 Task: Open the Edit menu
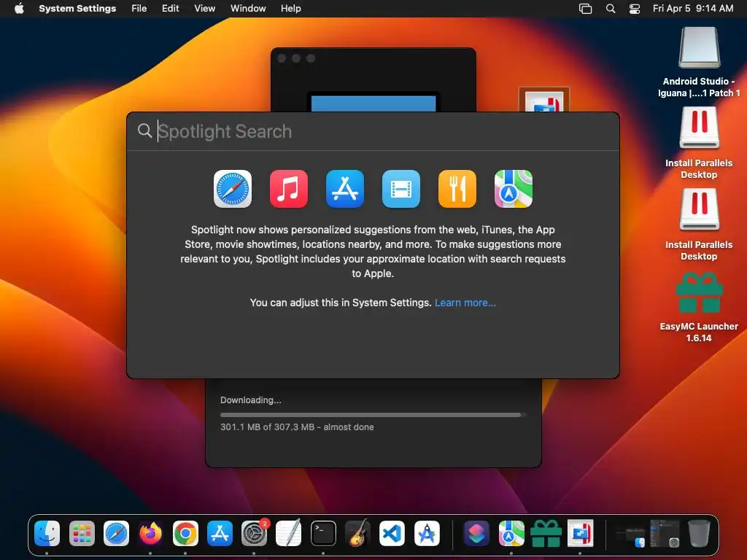point(171,9)
